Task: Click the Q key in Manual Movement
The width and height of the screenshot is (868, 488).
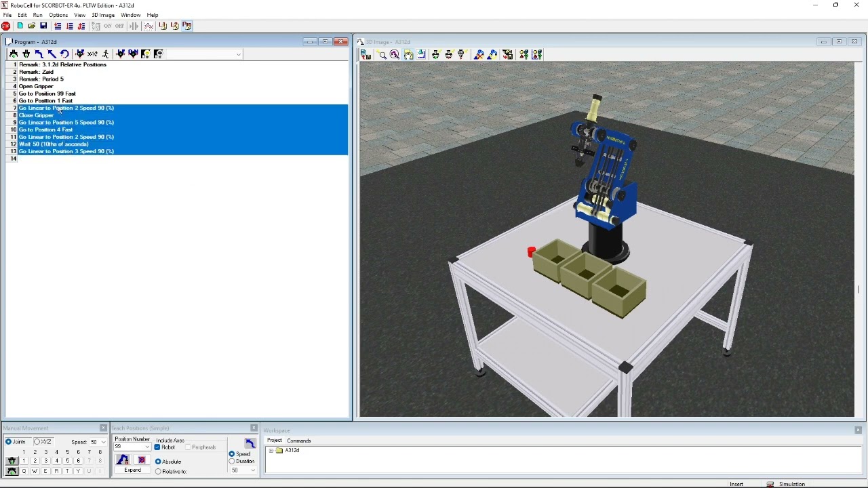Action: [x=24, y=471]
